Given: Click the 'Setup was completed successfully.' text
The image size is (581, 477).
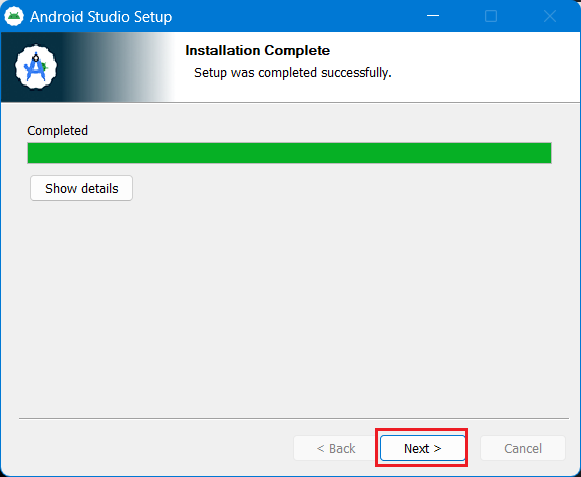Looking at the screenshot, I should (293, 73).
